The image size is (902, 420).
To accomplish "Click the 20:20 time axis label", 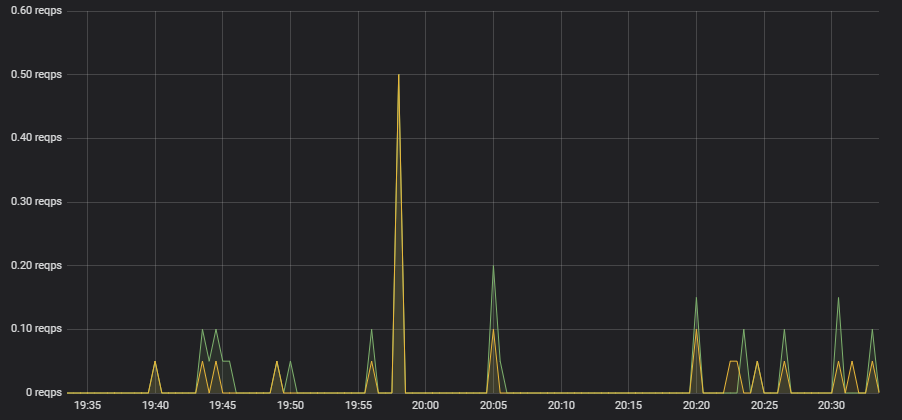I will [697, 406].
